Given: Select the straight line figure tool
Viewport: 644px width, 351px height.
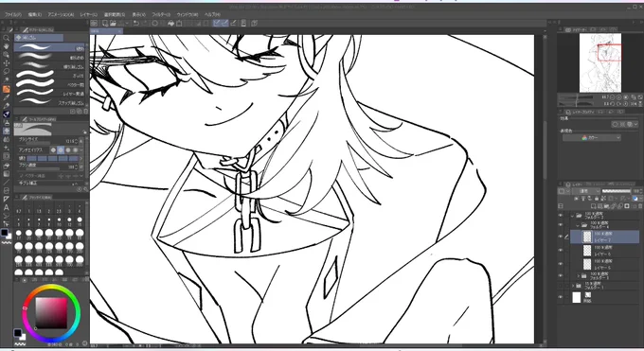Looking at the screenshot, I should (7, 182).
